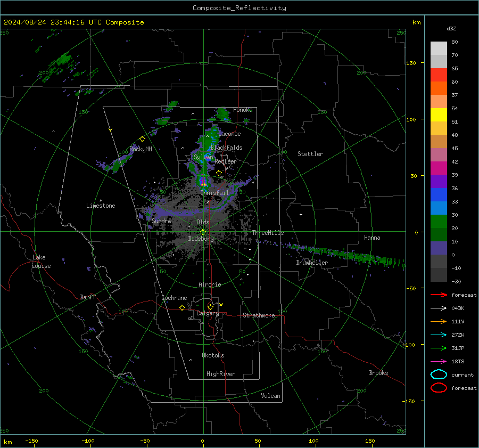Image resolution: width=479 pixels, height=448 pixels.
Task: Click the Brooks town label
Action: click(x=378, y=373)
